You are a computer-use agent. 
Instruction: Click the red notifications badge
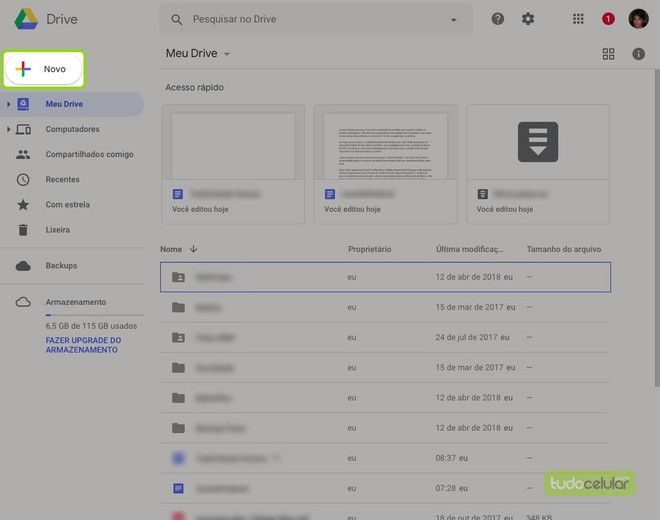tap(608, 19)
